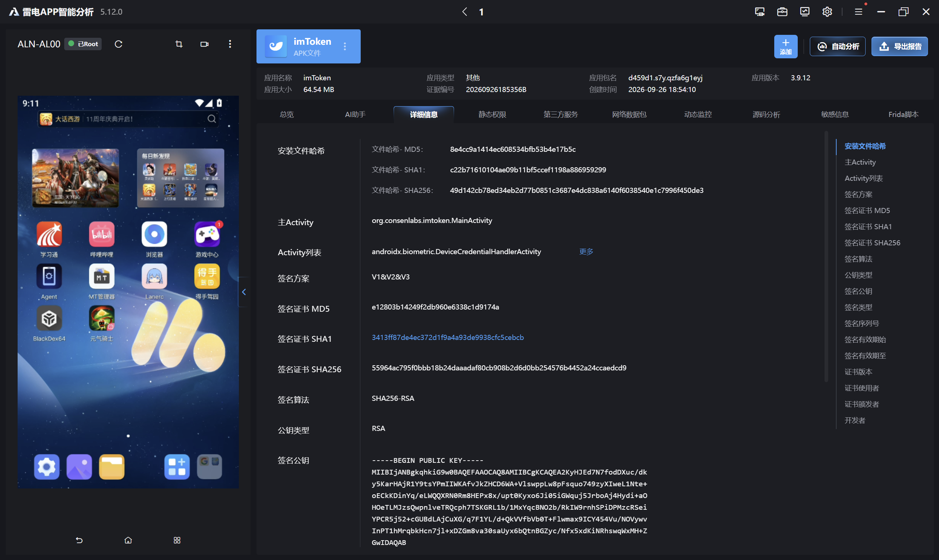Open the 静态权限 tab
This screenshot has width=939, height=560.
click(492, 114)
